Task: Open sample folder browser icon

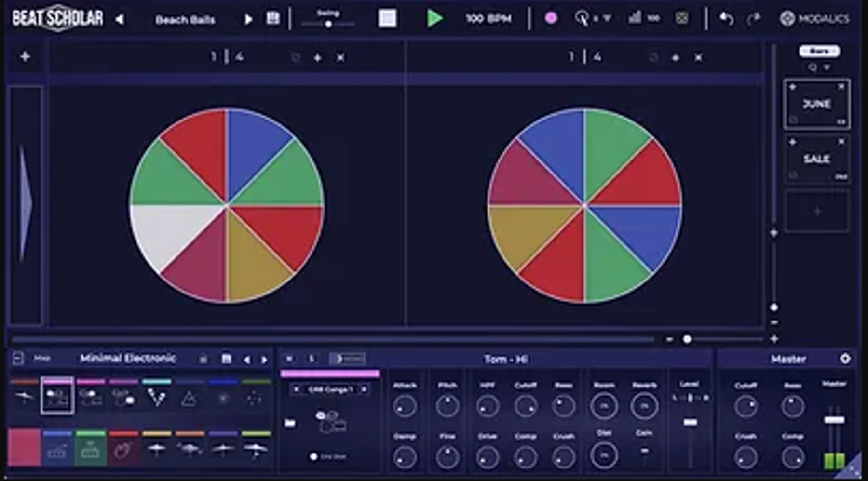Action: [290, 423]
